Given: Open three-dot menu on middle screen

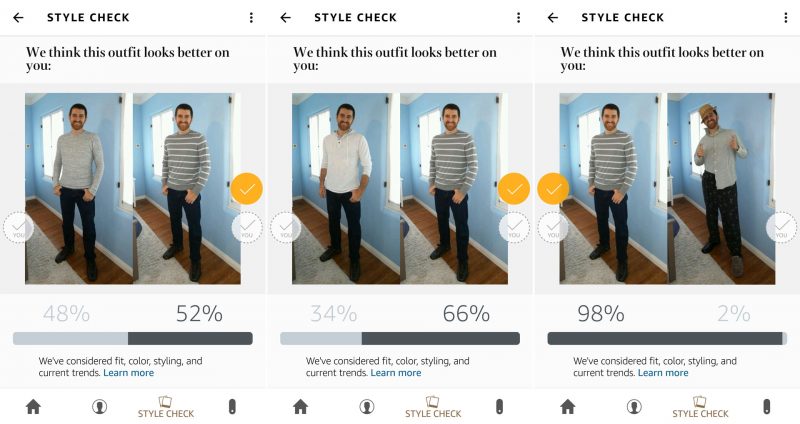Looking at the screenshot, I should point(518,18).
